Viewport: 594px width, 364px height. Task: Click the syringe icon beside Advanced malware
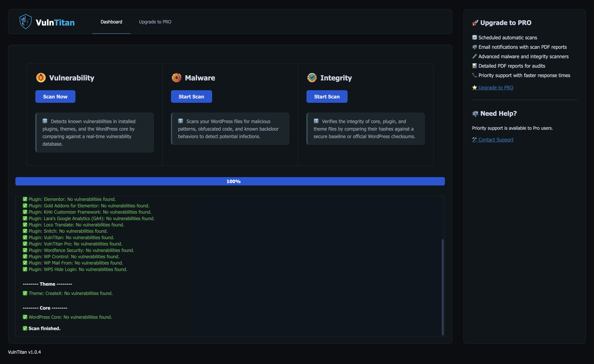click(474, 56)
